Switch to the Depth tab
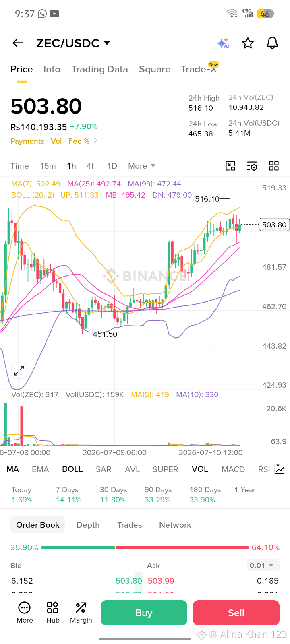Image resolution: width=290 pixels, height=644 pixels. (88, 525)
